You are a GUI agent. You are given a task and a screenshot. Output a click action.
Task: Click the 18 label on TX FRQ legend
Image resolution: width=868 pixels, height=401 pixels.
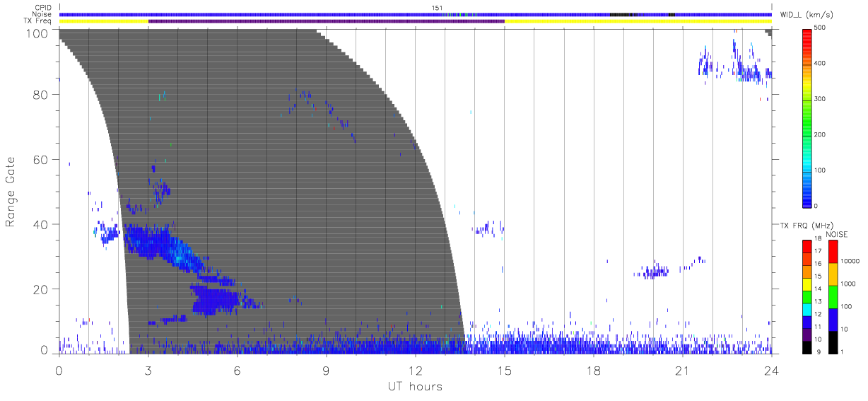click(x=816, y=238)
